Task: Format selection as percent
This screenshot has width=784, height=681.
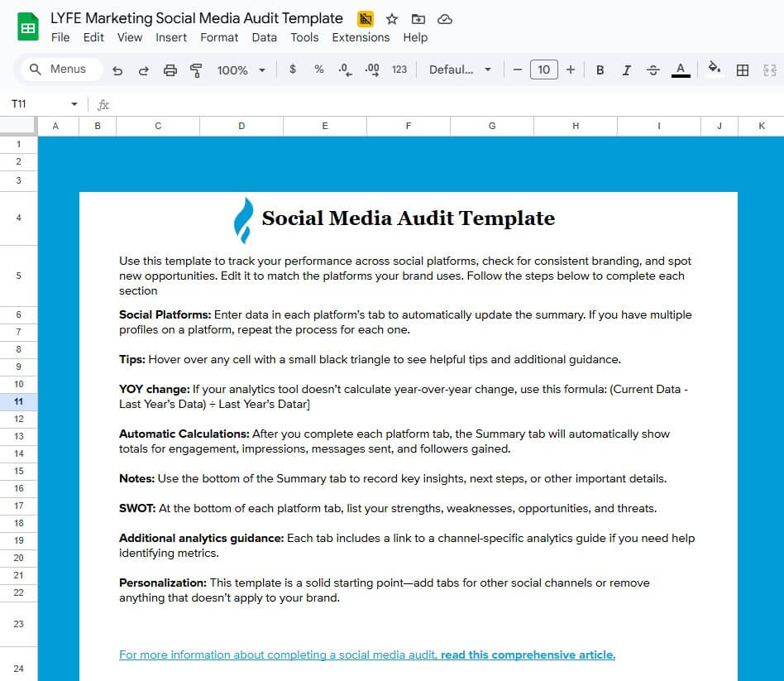Action: pos(318,70)
